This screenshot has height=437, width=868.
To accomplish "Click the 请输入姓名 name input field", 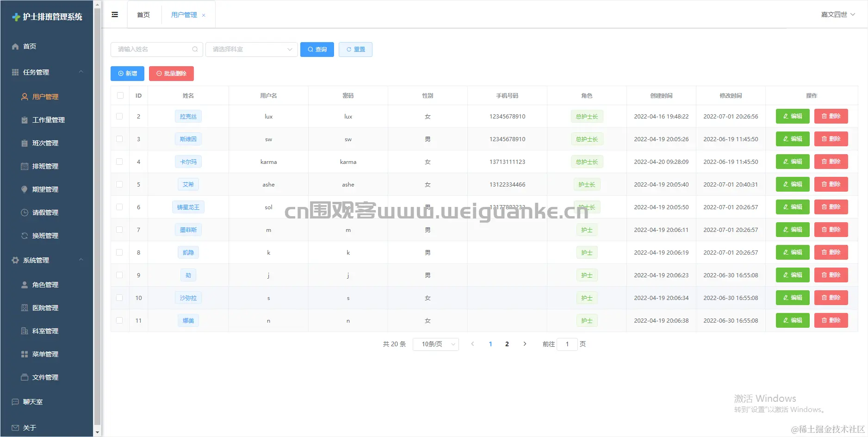I will (x=156, y=49).
